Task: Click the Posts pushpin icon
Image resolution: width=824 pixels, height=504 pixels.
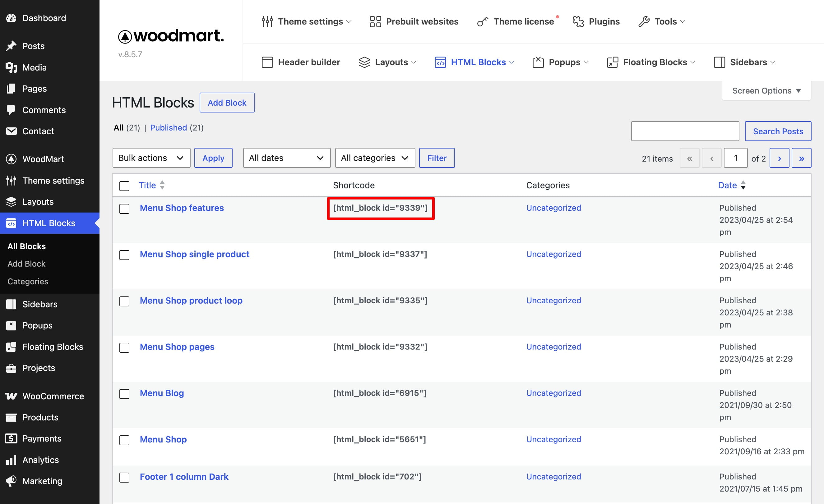Action: (x=11, y=46)
